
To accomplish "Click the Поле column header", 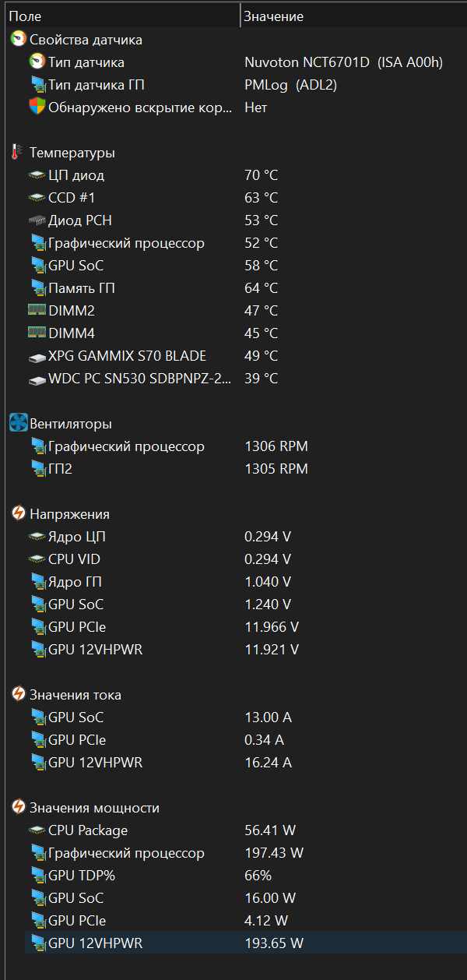I will pyautogui.click(x=25, y=16).
